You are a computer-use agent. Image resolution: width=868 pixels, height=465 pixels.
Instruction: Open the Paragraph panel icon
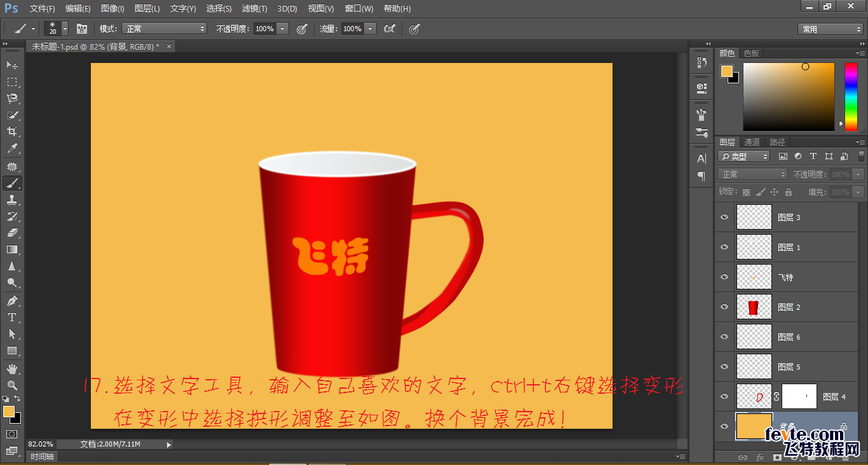point(702,176)
